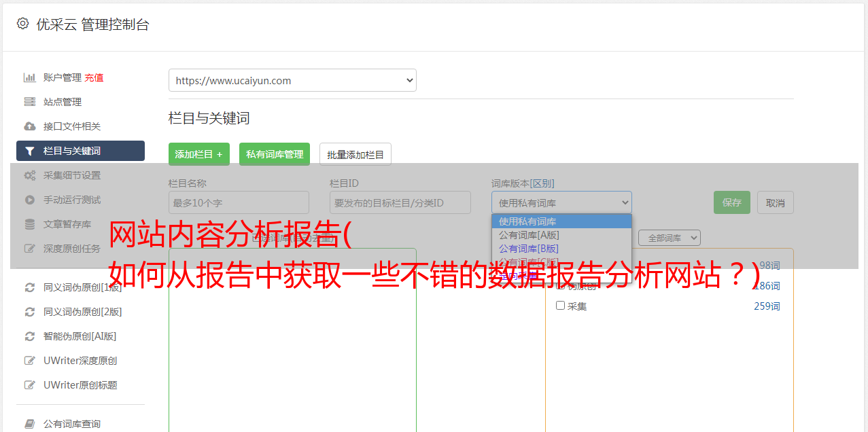Click the edit icon for UWriter原创标题
This screenshot has height=432, width=868.
30,385
